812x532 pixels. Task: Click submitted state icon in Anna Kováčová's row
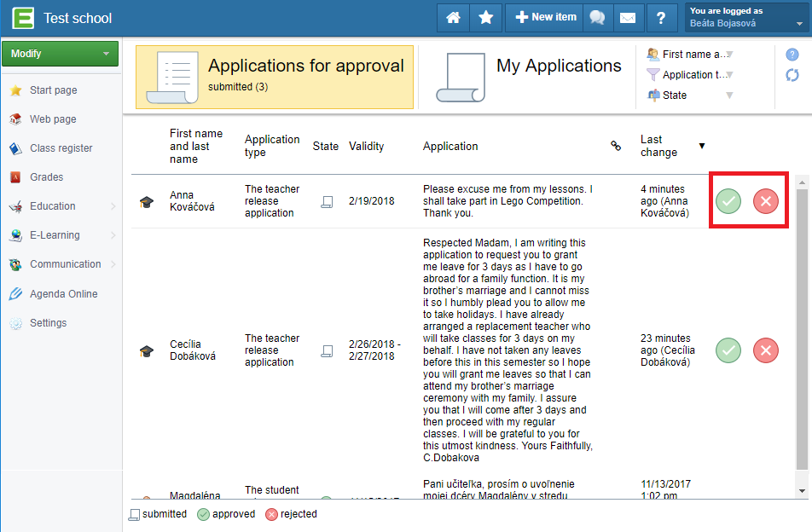tap(327, 202)
